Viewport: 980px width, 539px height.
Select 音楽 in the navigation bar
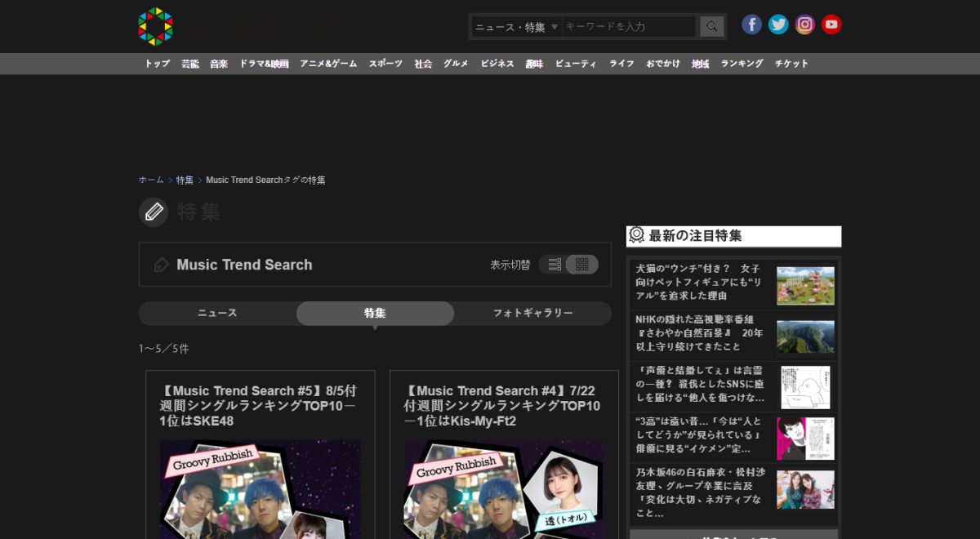[x=219, y=64]
